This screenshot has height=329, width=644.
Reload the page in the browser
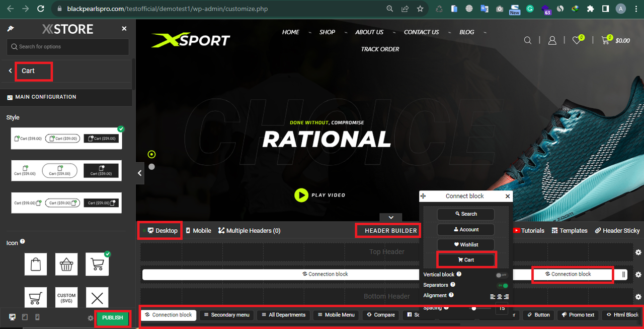click(41, 9)
